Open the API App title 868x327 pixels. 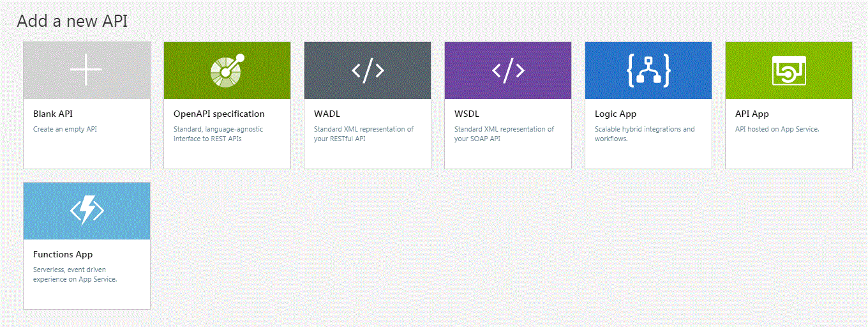(752, 114)
